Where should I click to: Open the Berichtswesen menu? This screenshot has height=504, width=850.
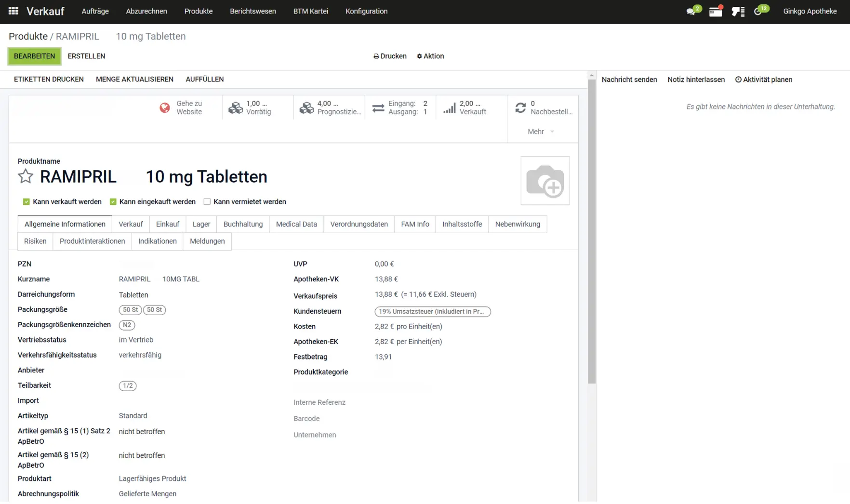(x=253, y=11)
